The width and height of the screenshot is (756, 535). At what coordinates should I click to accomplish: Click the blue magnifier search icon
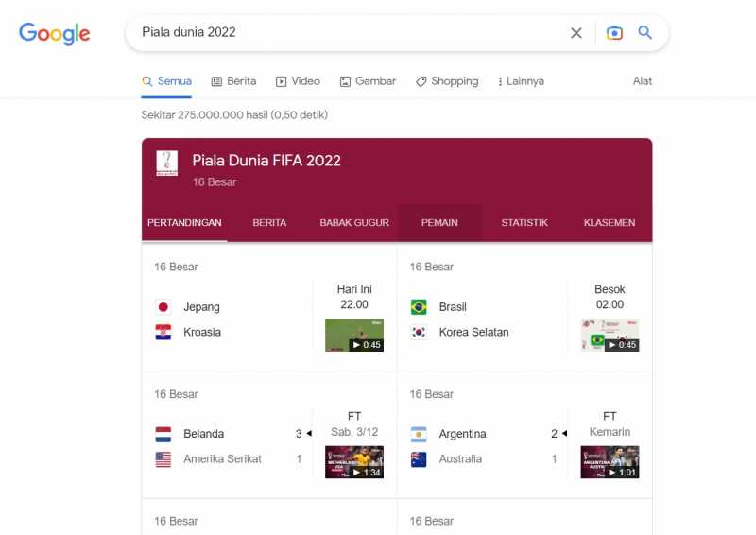tap(645, 32)
